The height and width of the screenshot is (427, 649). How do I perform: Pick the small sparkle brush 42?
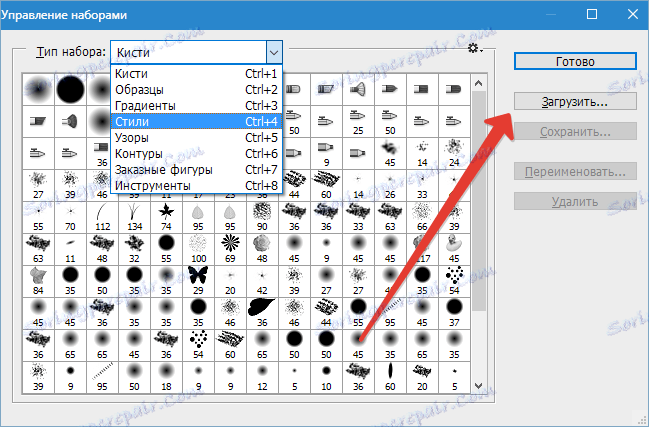point(262,282)
